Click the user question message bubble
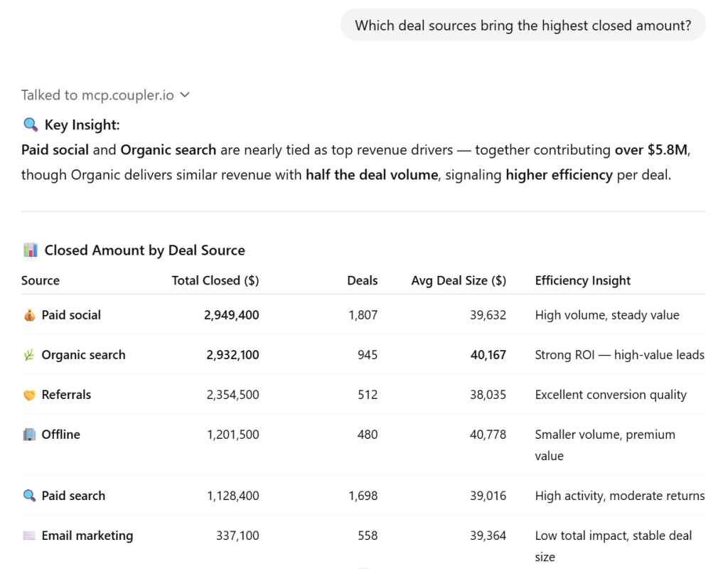Viewport: 728px width, 569px height. pyautogui.click(x=523, y=26)
